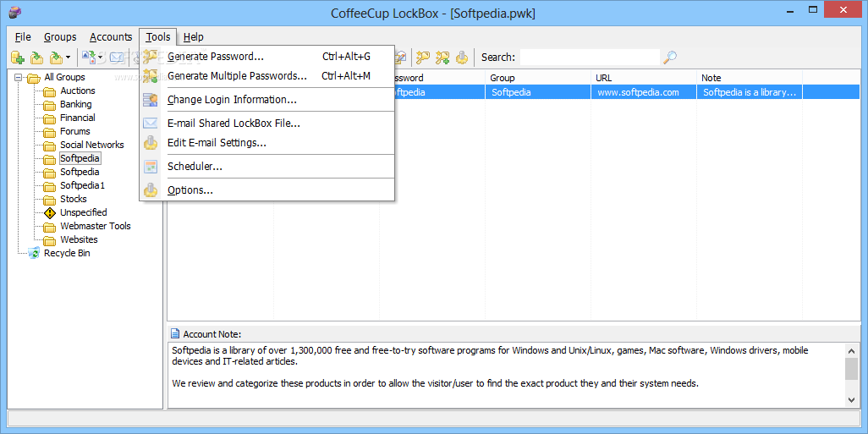Click inside the Search input field
This screenshot has height=434, width=868.
591,57
